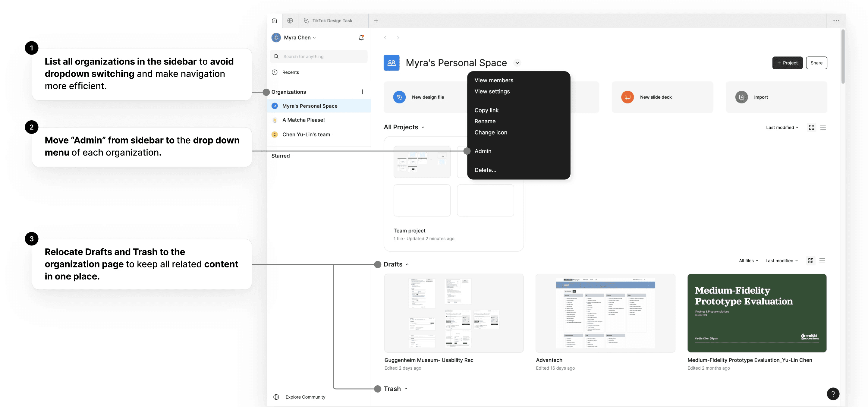
Task: Click the home icon tab
Action: (274, 21)
